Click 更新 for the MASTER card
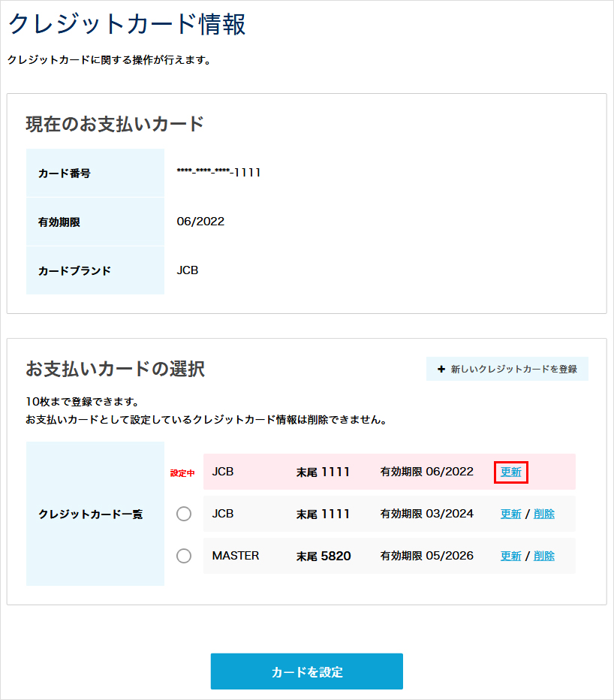 (x=510, y=555)
